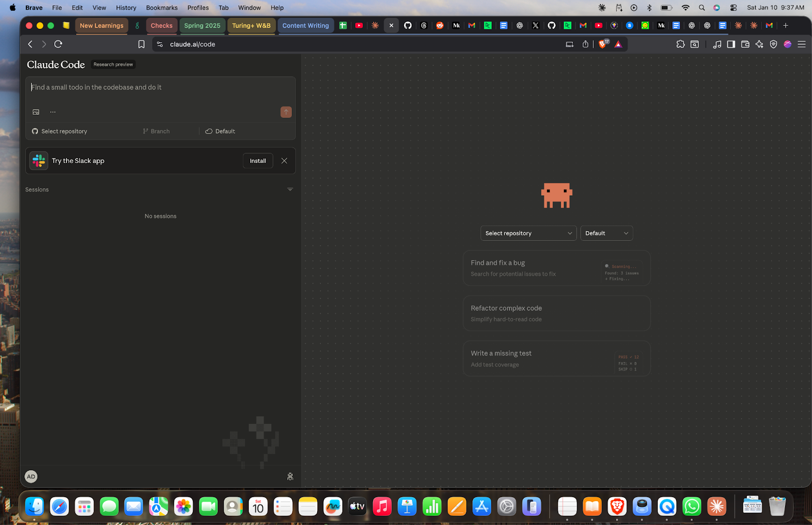This screenshot has height=525, width=812.
Task: Open the three-dots more options menu
Action: (x=53, y=112)
